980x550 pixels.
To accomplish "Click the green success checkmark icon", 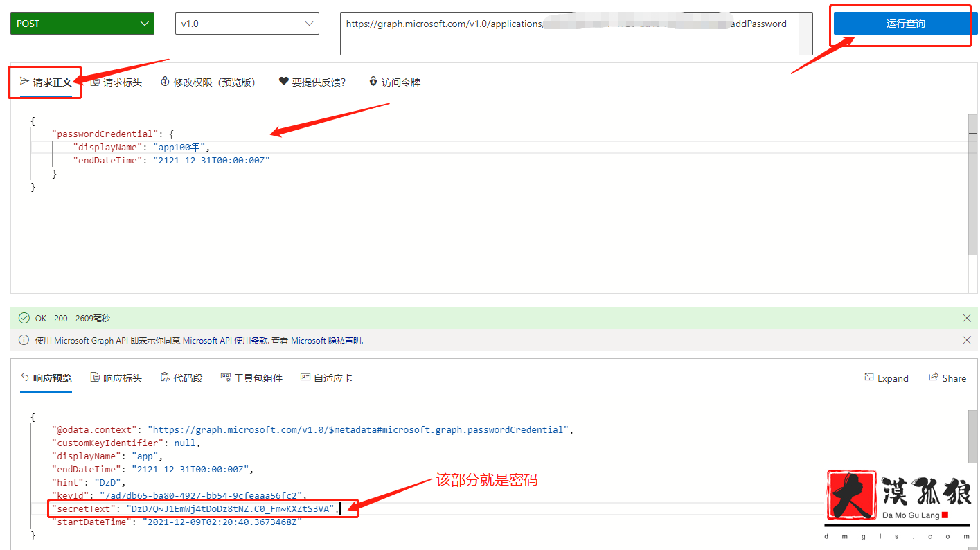I will [24, 319].
